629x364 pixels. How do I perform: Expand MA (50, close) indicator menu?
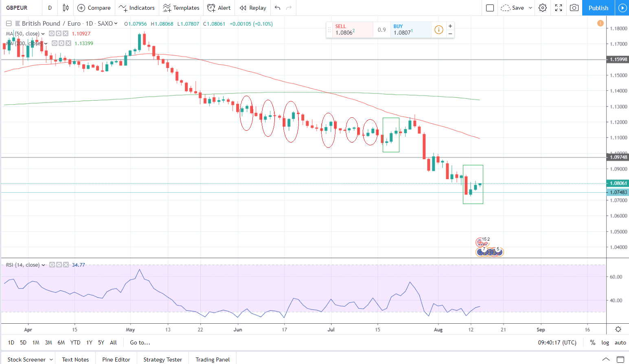coord(43,34)
